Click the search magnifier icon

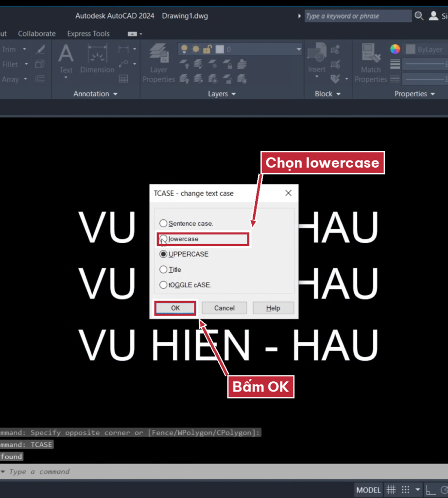(x=419, y=16)
